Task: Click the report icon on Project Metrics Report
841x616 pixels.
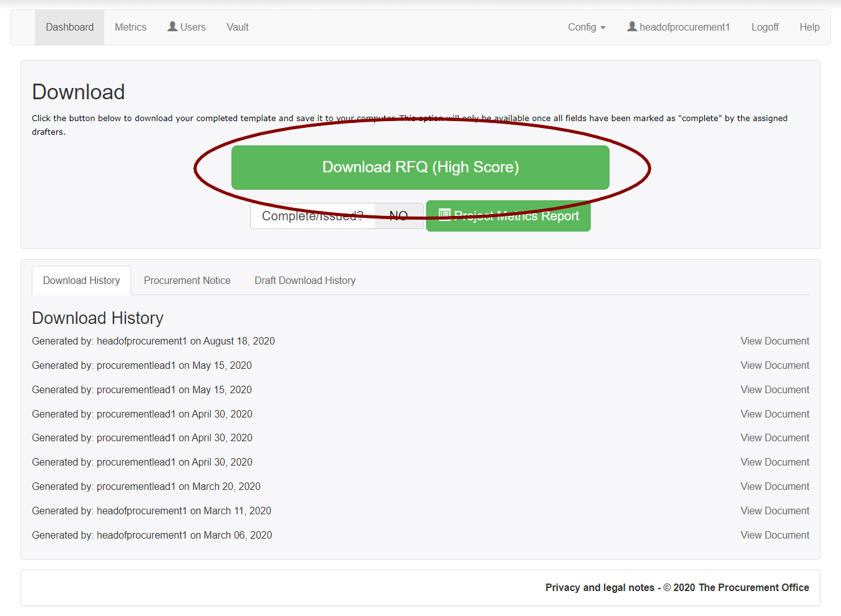Action: tap(444, 215)
